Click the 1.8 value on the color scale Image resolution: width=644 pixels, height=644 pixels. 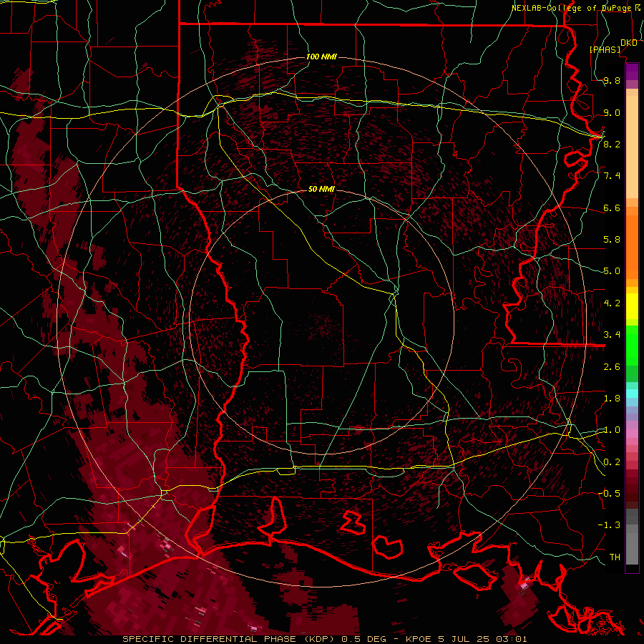[612, 399]
